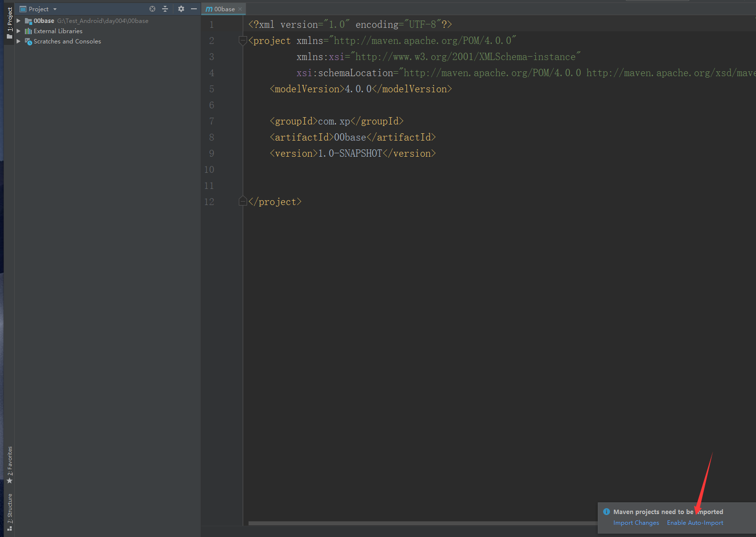Click the 00base module folder icon
The height and width of the screenshot is (537, 756).
tap(28, 21)
